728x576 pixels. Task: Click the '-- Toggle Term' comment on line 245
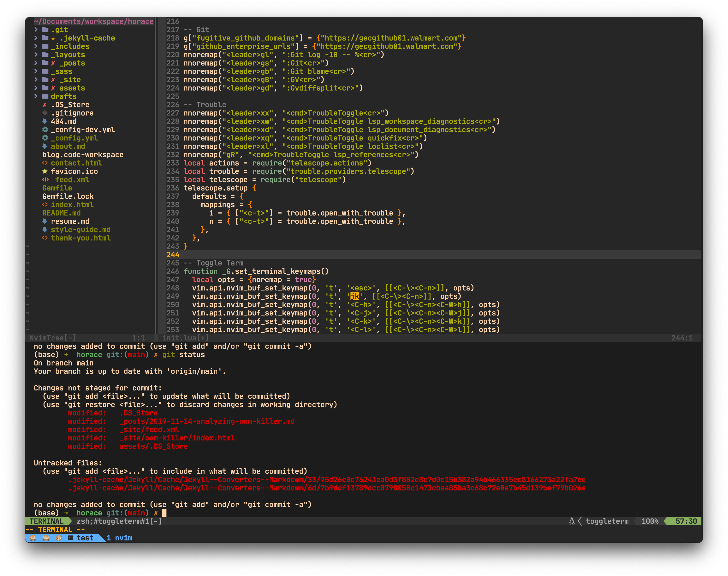coord(214,263)
